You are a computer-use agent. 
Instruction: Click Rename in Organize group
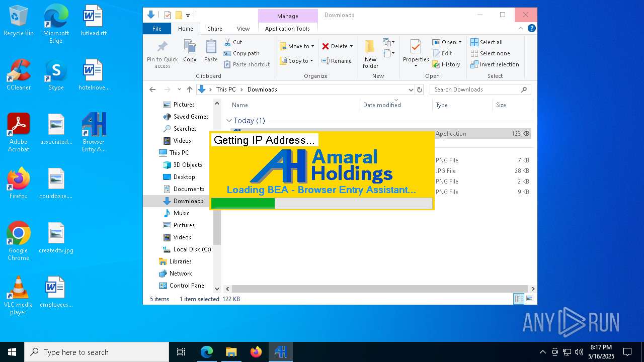337,61
